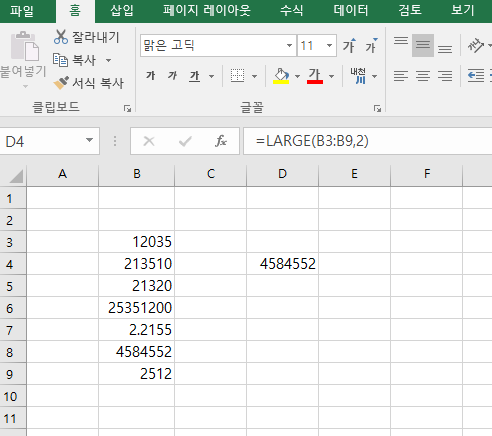The height and width of the screenshot is (436, 492).
Task: Select cell containing 2.2155
Action: click(x=137, y=330)
